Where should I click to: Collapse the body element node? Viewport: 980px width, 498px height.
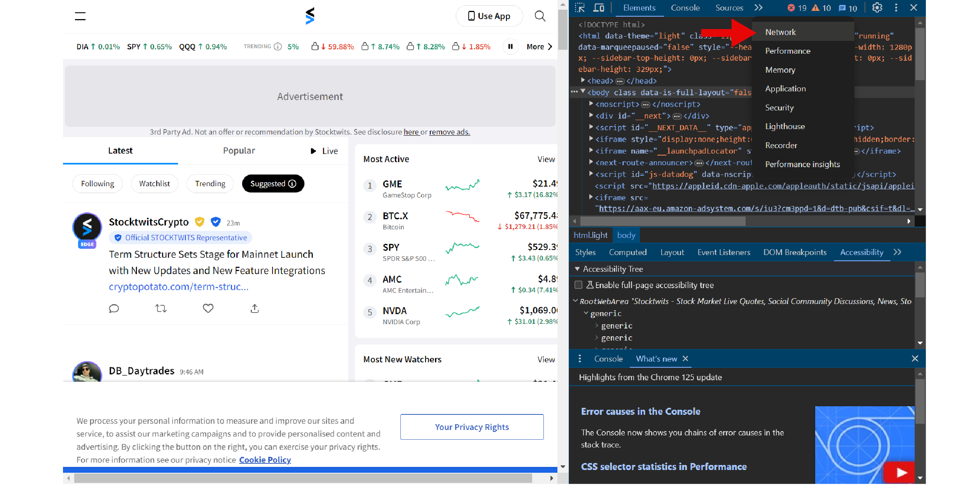coord(583,92)
